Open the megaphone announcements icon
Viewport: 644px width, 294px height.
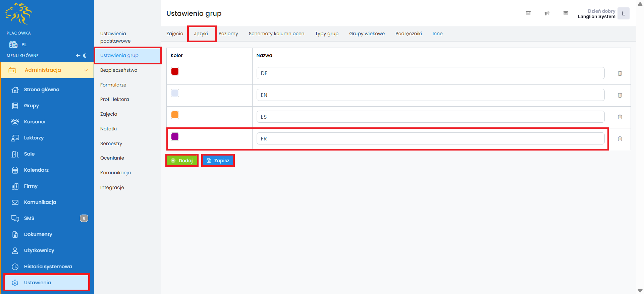(x=547, y=13)
